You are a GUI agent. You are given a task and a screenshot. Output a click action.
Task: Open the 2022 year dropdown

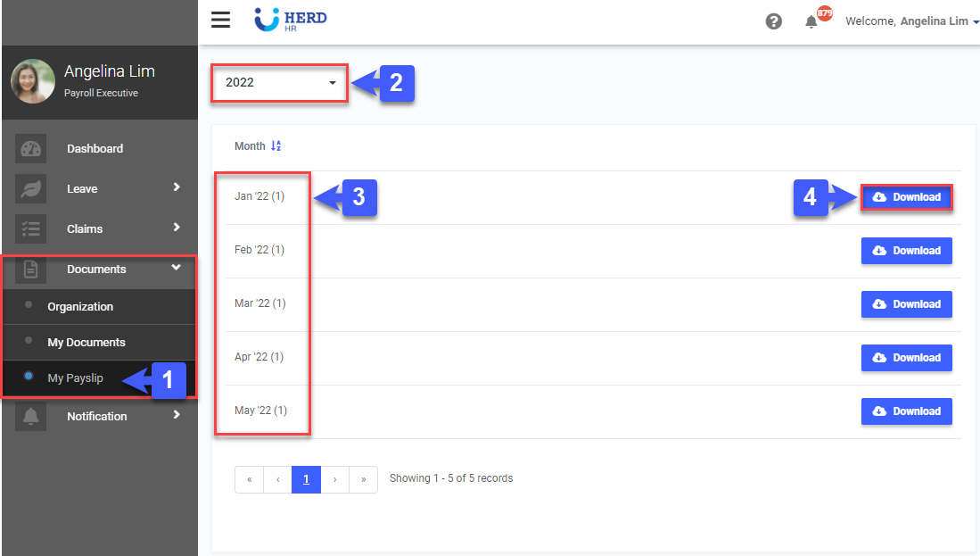[279, 83]
